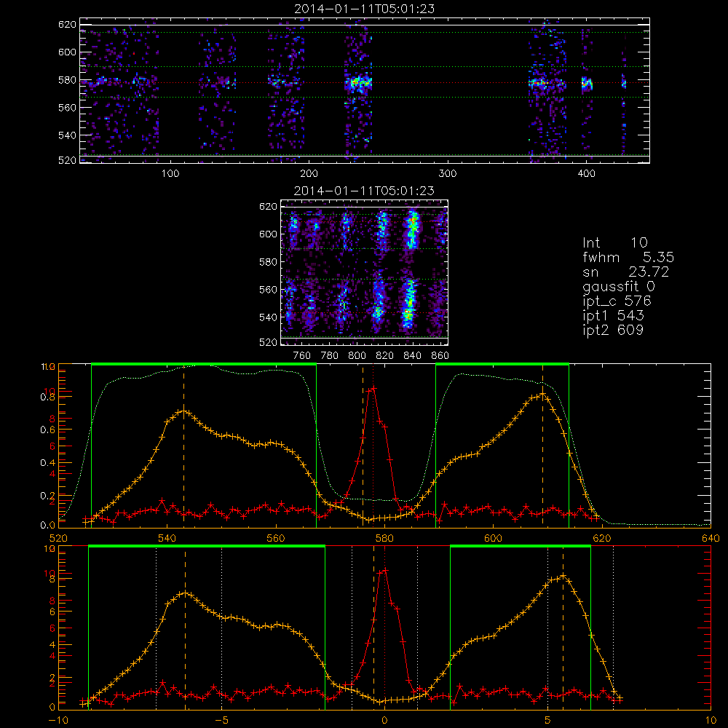728x728 pixels.
Task: Click x-axis label 200 in top panel
Action: coord(309,174)
